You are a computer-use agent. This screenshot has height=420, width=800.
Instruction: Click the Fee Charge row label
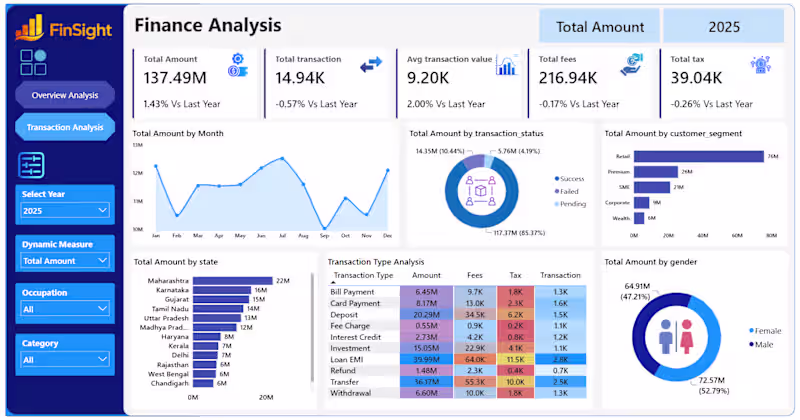tap(350, 326)
